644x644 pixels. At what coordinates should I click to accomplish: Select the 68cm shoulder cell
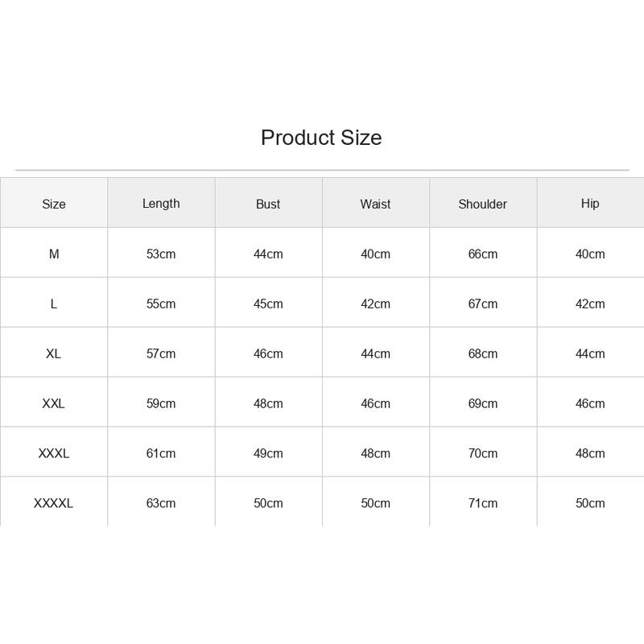tap(482, 353)
